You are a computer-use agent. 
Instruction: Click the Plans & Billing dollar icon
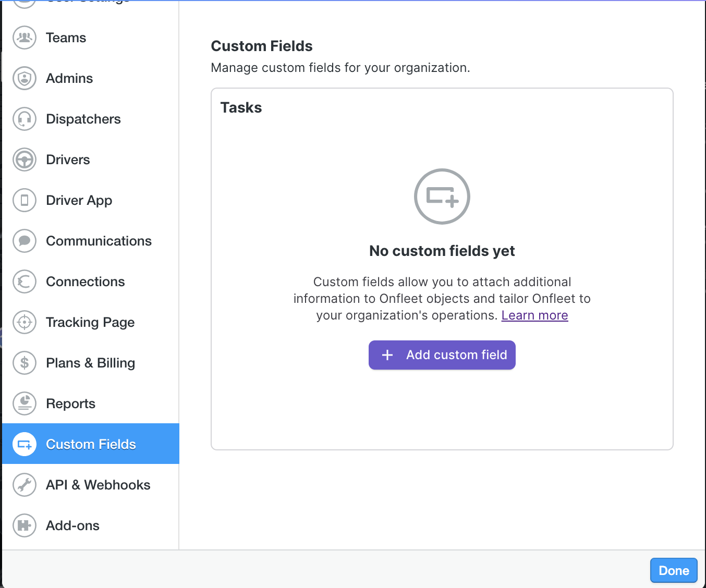pyautogui.click(x=25, y=363)
